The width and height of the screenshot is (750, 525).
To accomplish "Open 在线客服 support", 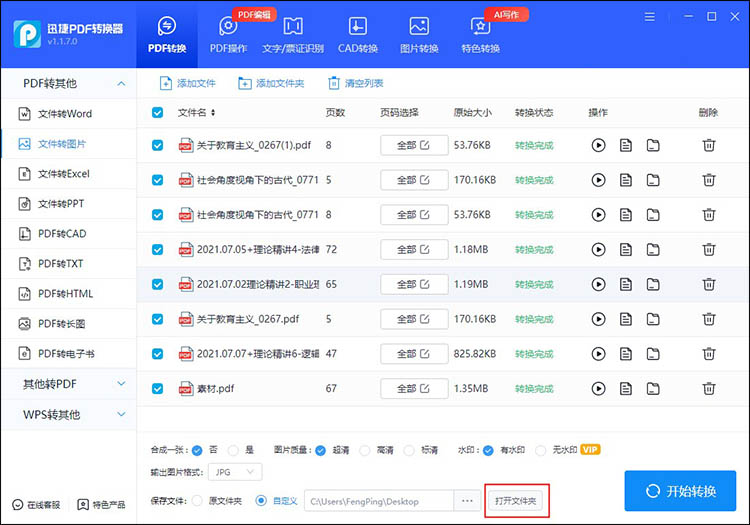I will 37,503.
